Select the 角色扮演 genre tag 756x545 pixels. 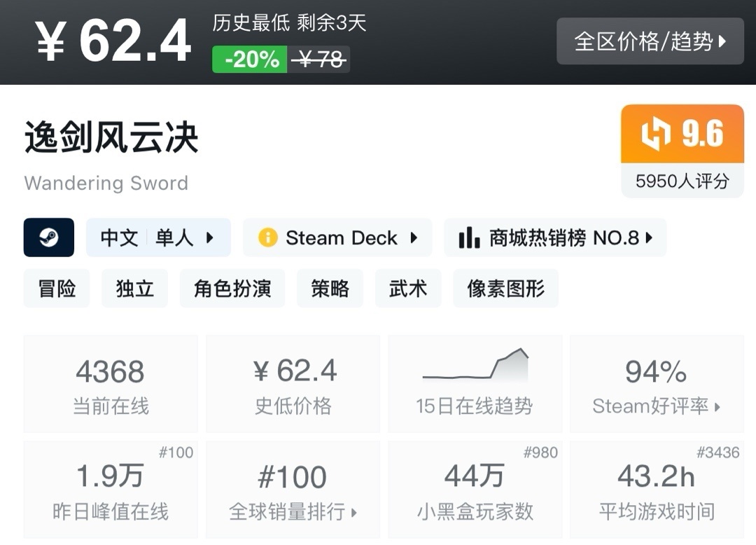232,289
